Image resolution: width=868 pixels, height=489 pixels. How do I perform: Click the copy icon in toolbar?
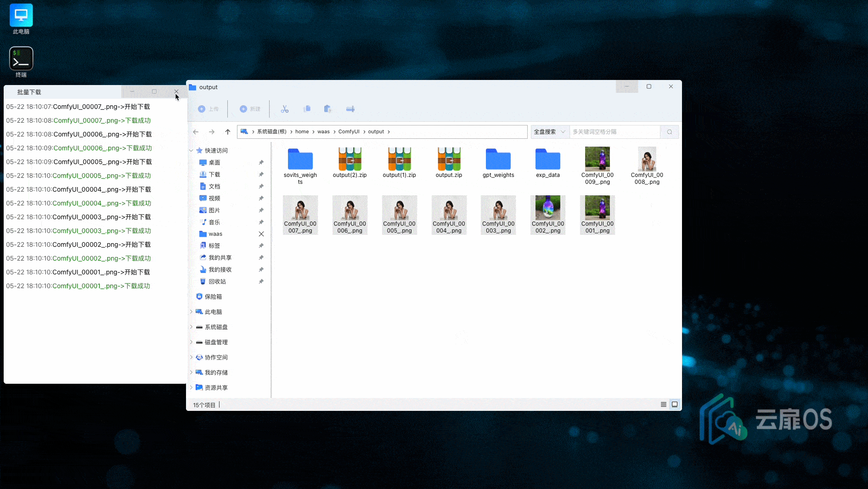[307, 109]
